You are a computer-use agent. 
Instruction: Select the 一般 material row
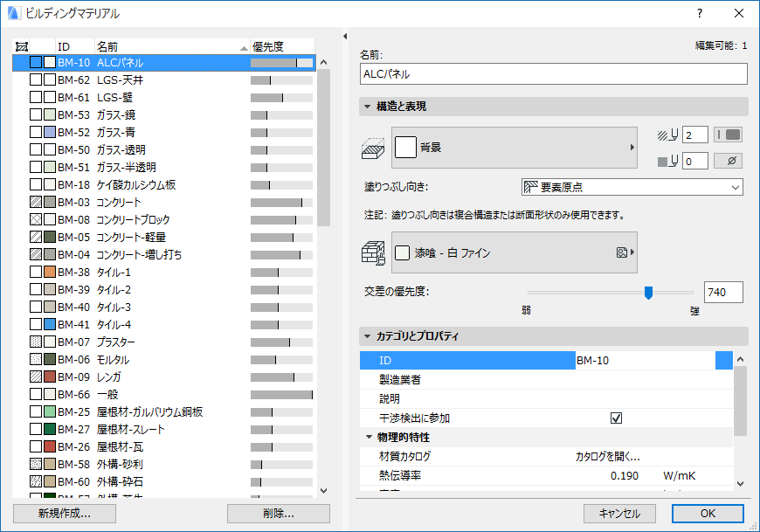pyautogui.click(x=164, y=394)
